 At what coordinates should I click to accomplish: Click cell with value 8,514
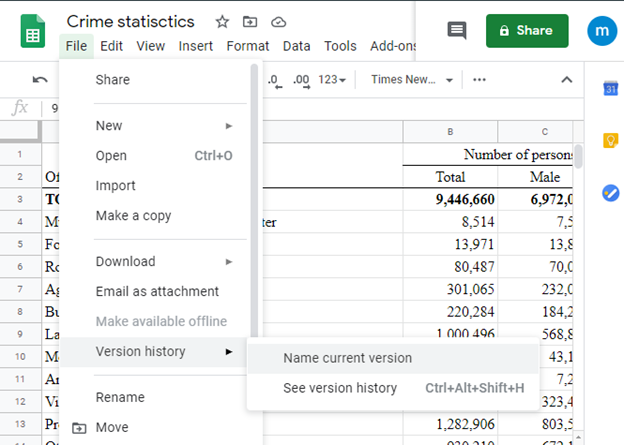coord(450,222)
